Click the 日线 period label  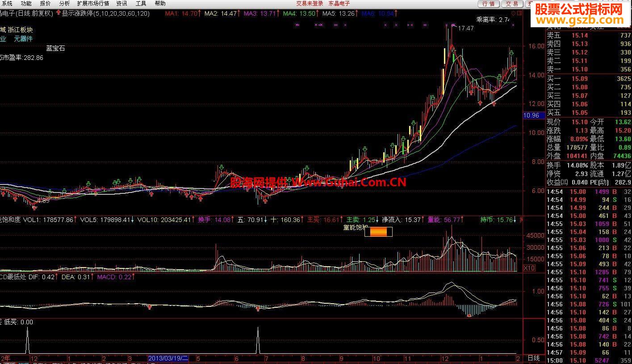coord(534,358)
